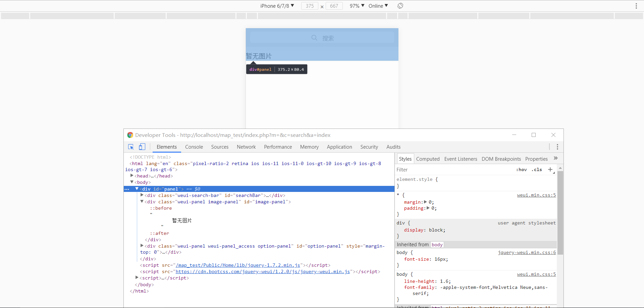Screen dimensions: 644x308
Task: Toggle the device toolbar icon
Action: point(142,147)
